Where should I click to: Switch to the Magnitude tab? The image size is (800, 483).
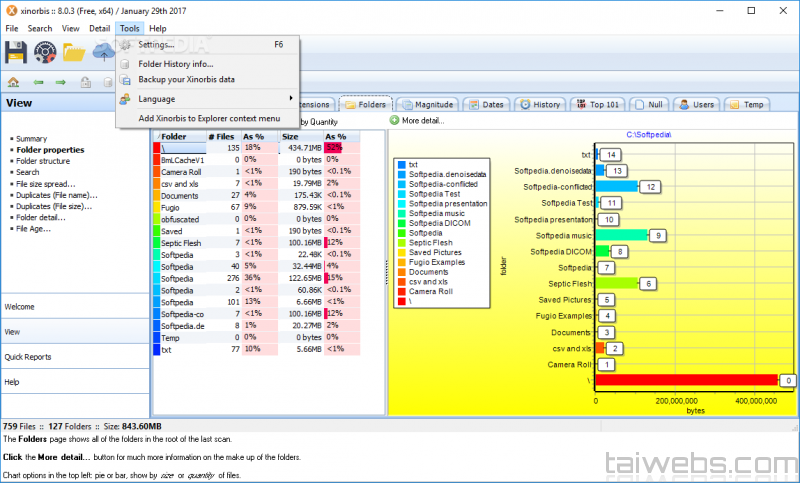tap(429, 104)
